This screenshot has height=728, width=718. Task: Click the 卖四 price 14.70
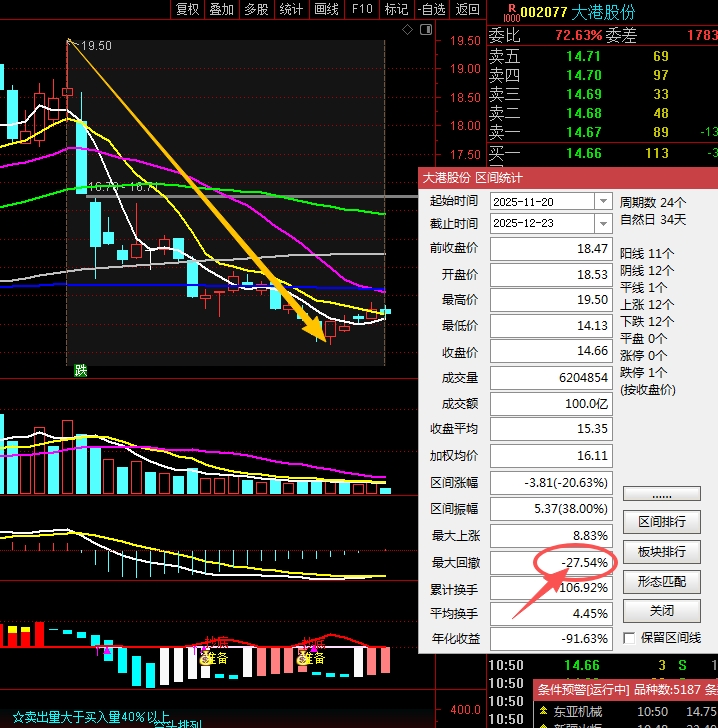click(x=583, y=75)
